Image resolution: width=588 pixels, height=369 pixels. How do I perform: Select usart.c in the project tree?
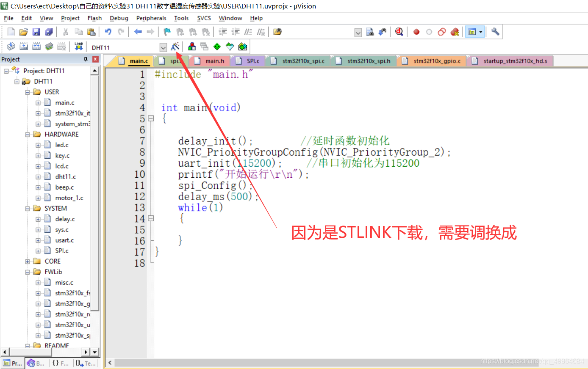click(x=64, y=240)
